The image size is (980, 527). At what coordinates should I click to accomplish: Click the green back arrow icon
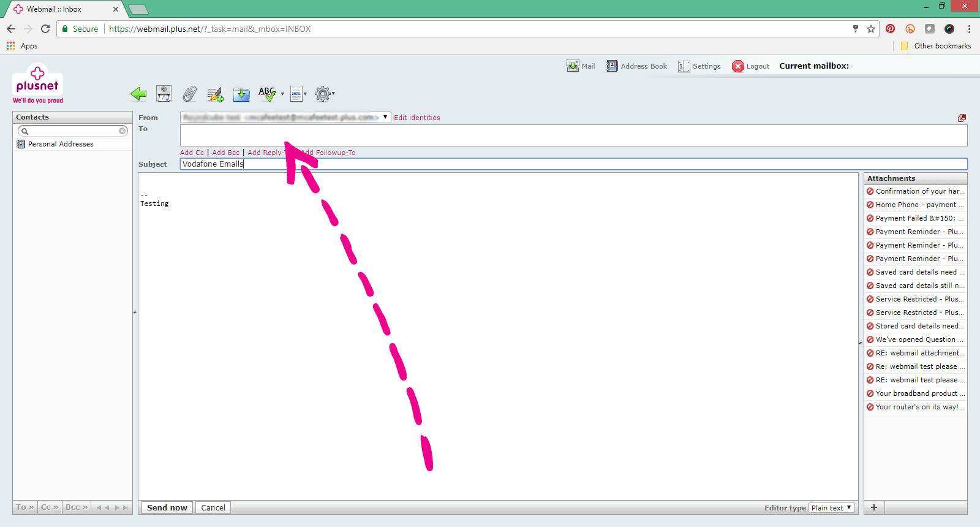[138, 94]
